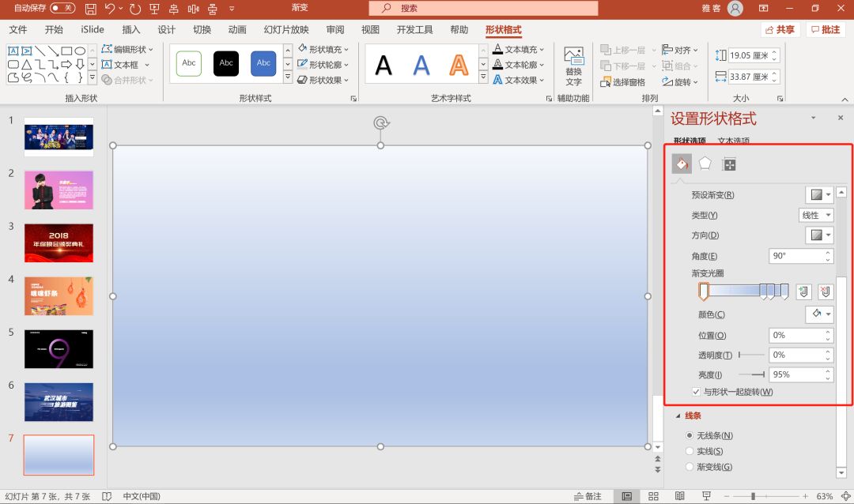Switch to the Effects pentagon icon
The image size is (854, 504).
click(705, 164)
